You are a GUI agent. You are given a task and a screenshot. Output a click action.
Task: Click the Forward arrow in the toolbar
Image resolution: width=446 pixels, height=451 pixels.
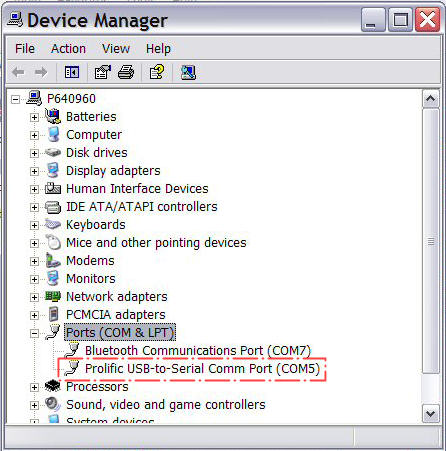pyautogui.click(x=41, y=72)
